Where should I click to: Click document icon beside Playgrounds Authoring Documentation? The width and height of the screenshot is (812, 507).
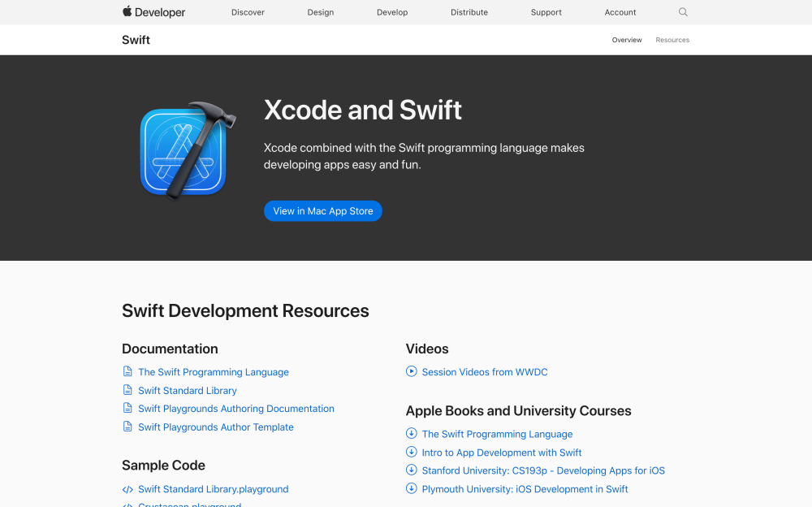pyautogui.click(x=127, y=408)
